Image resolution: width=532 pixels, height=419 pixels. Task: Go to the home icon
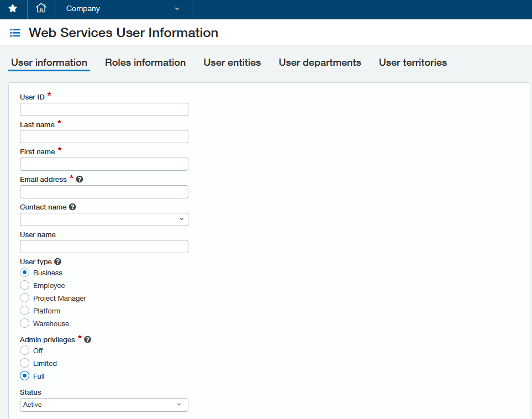point(41,9)
